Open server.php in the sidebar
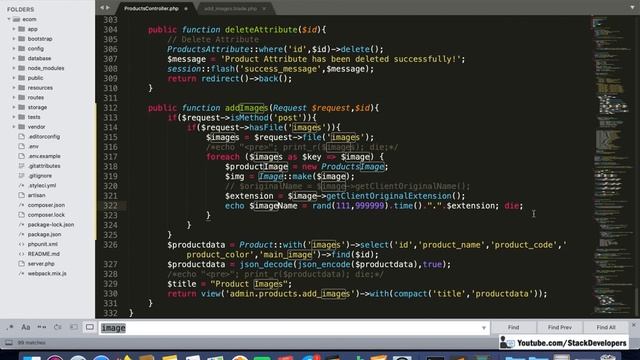Screen dimensions: 640x360 pos(41,264)
